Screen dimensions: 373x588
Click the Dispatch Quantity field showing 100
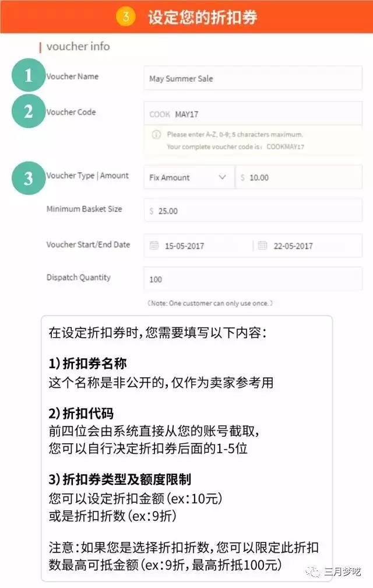253,279
